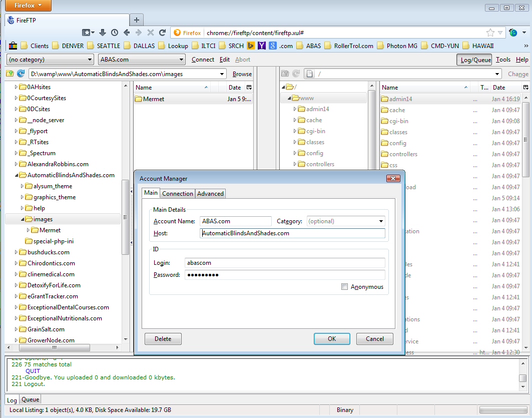
Task: Click the Firefox reload page icon
Action: click(x=162, y=33)
